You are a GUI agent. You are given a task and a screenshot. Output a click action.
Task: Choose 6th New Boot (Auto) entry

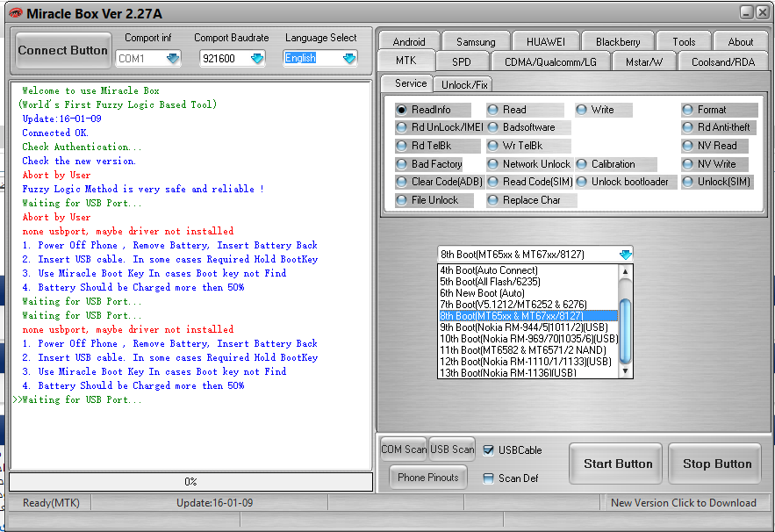pos(527,293)
